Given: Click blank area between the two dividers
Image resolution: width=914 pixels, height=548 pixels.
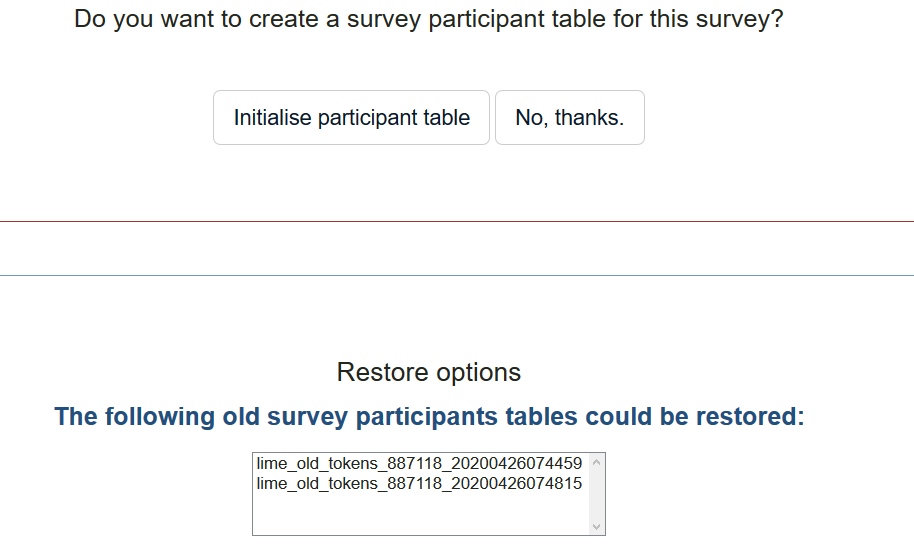Looking at the screenshot, I should (x=457, y=248).
